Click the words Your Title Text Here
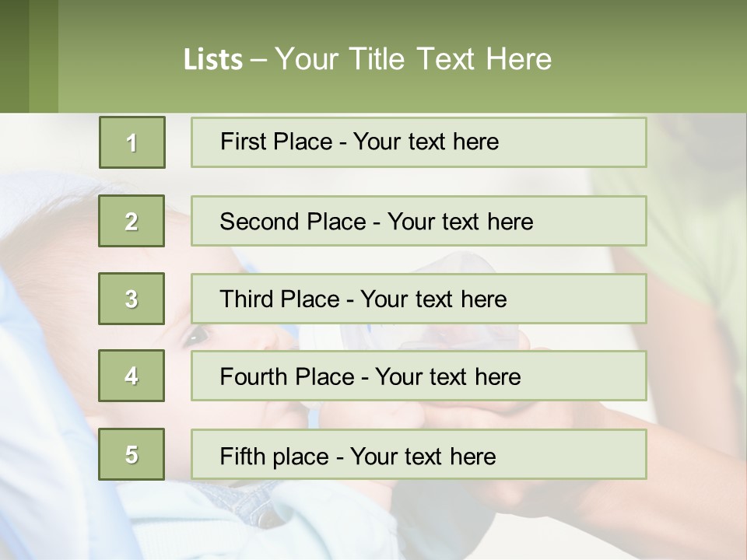 pyautogui.click(x=412, y=59)
